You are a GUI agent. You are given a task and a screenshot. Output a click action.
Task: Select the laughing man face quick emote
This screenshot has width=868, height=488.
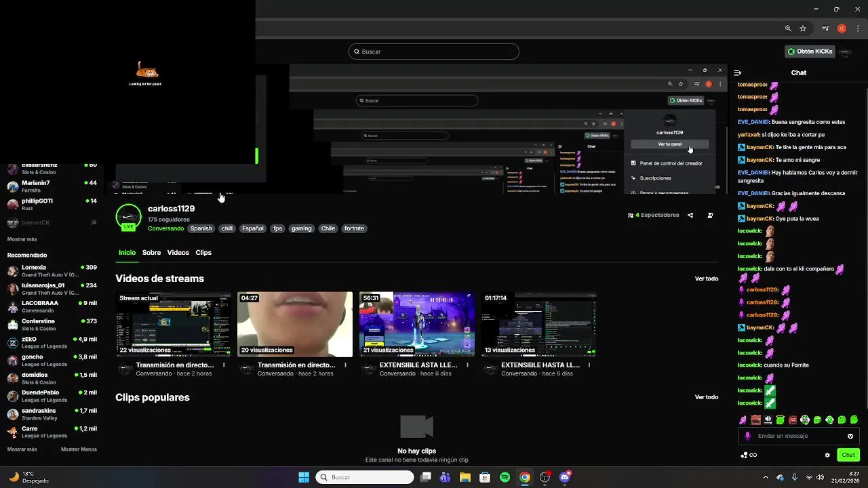pyautogui.click(x=755, y=420)
